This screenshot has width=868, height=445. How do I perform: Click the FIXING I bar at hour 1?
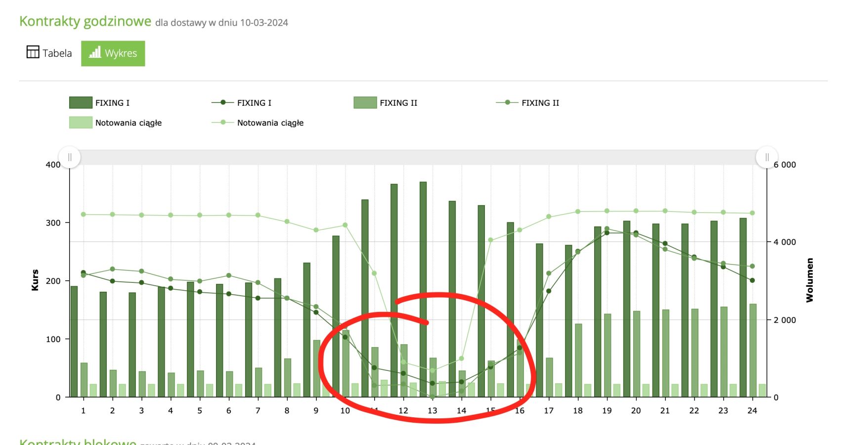[x=74, y=342]
